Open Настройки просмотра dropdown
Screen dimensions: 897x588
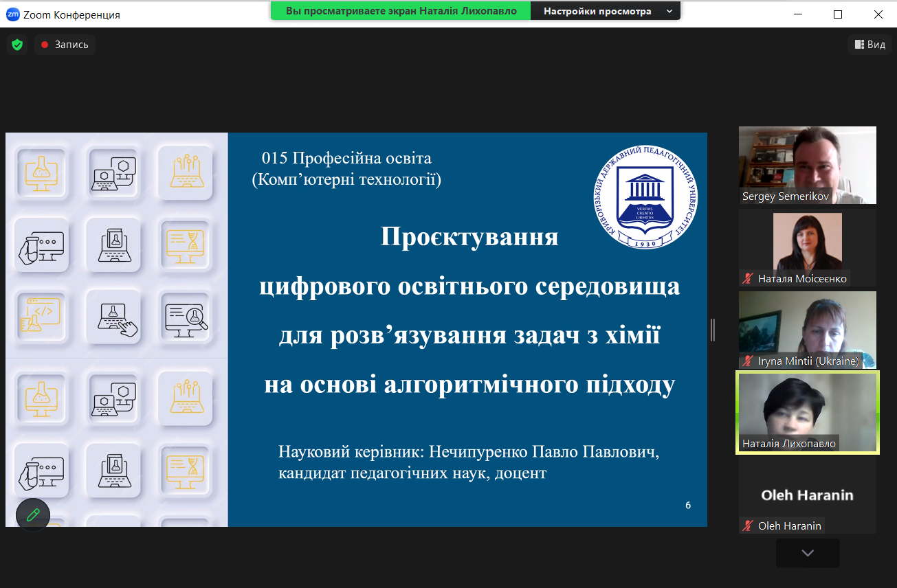pos(606,11)
